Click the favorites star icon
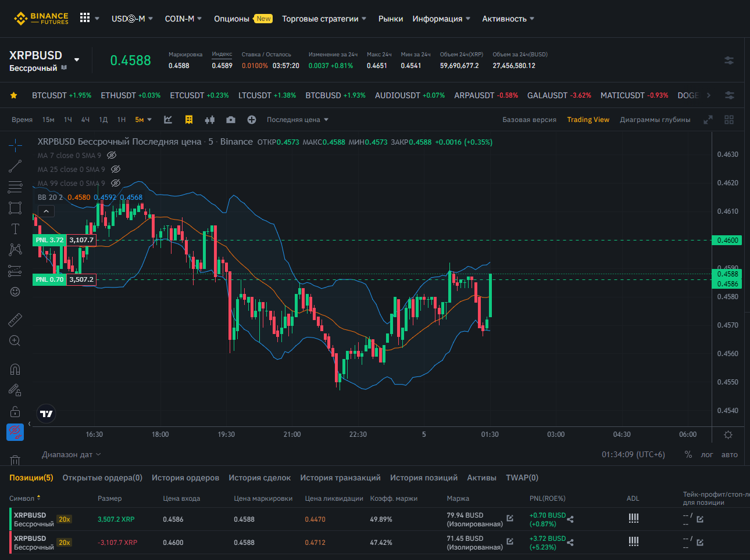Viewport: 750px width, 560px height. point(13,95)
